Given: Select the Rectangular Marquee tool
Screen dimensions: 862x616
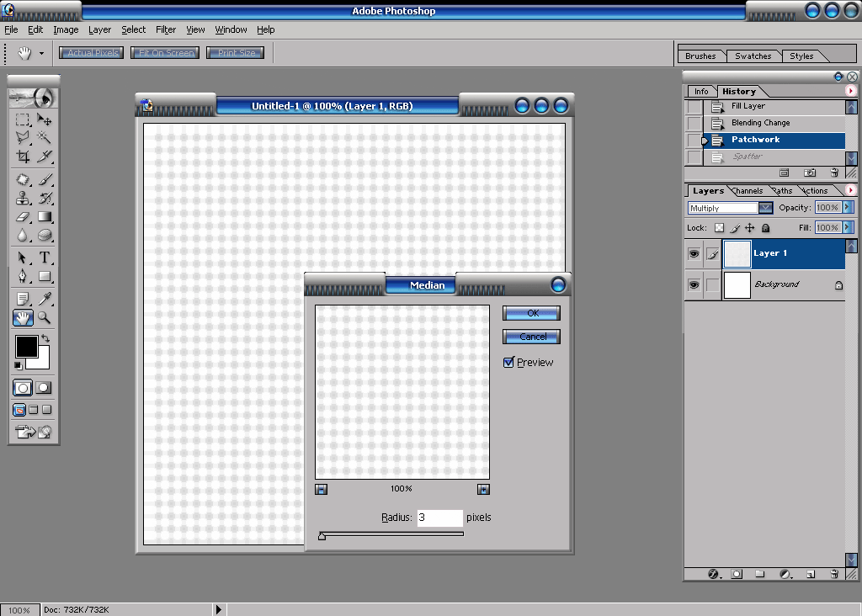Looking at the screenshot, I should coord(23,119).
